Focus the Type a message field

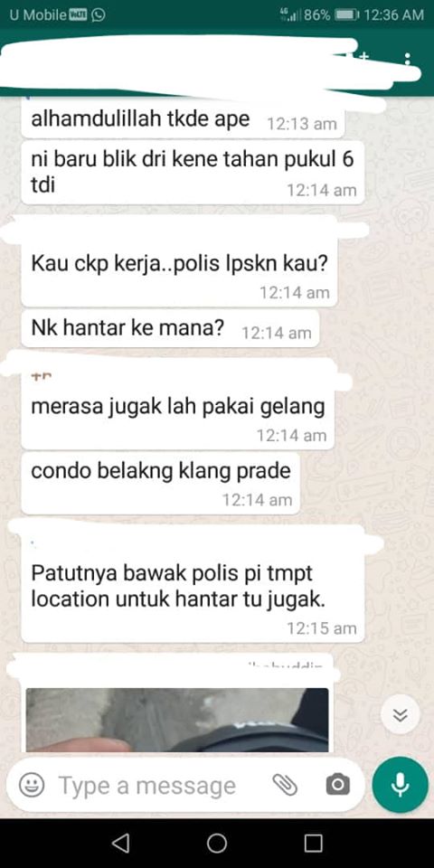tap(146, 785)
